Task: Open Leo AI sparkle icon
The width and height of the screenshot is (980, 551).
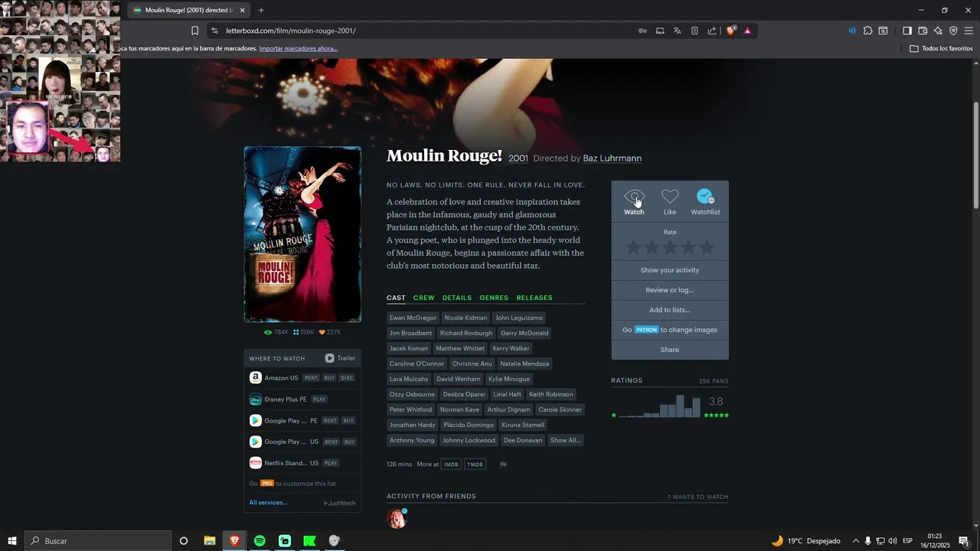Action: pyautogui.click(x=938, y=31)
